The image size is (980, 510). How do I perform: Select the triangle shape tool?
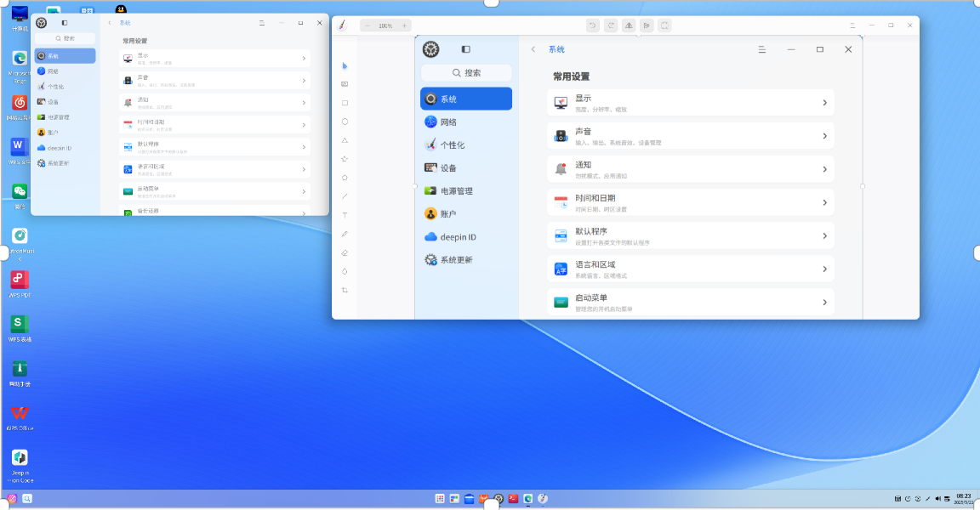click(345, 140)
